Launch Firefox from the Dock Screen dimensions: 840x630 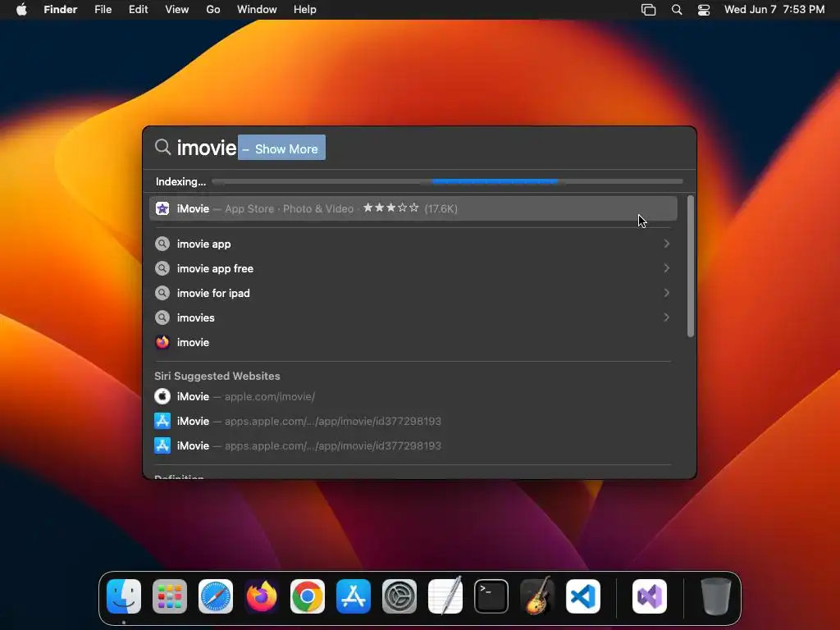tap(262, 596)
